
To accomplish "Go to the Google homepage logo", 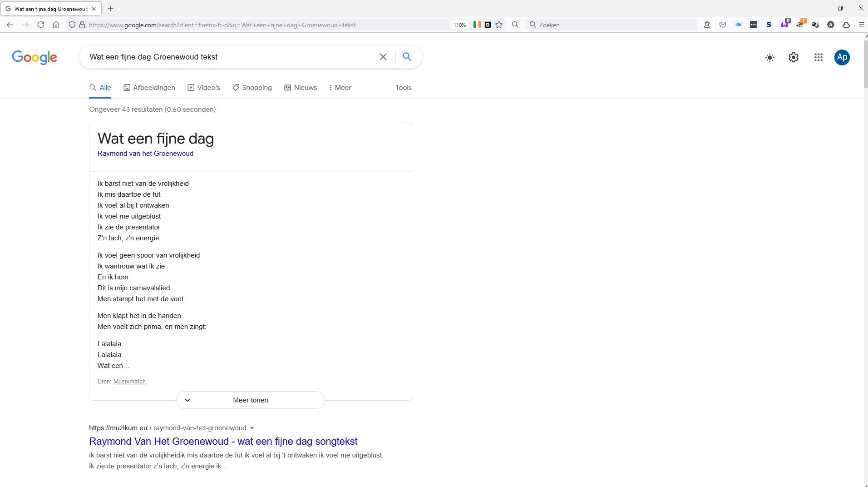I will [35, 57].
